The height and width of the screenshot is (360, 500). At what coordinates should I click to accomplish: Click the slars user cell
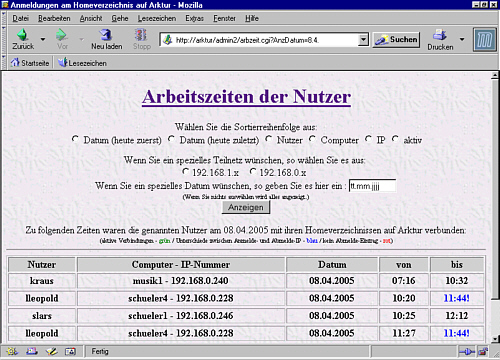[42, 316]
